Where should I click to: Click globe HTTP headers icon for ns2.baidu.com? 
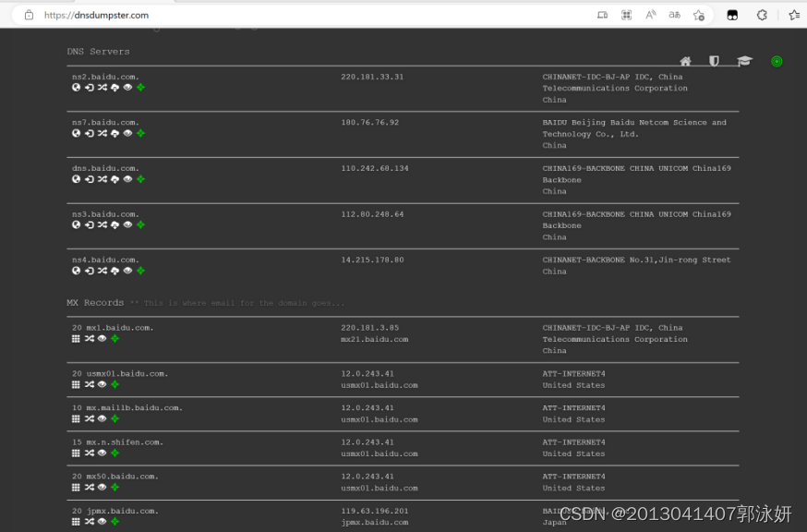pos(76,88)
